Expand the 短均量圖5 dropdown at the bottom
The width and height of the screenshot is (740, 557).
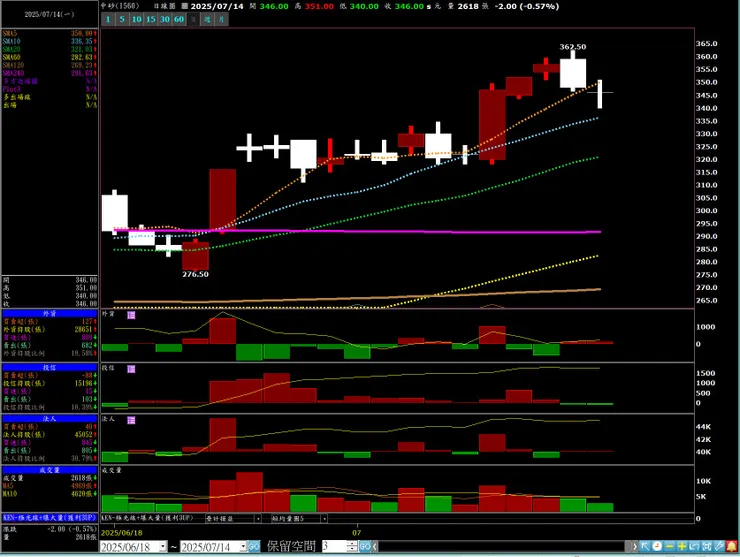pyautogui.click(x=324, y=518)
